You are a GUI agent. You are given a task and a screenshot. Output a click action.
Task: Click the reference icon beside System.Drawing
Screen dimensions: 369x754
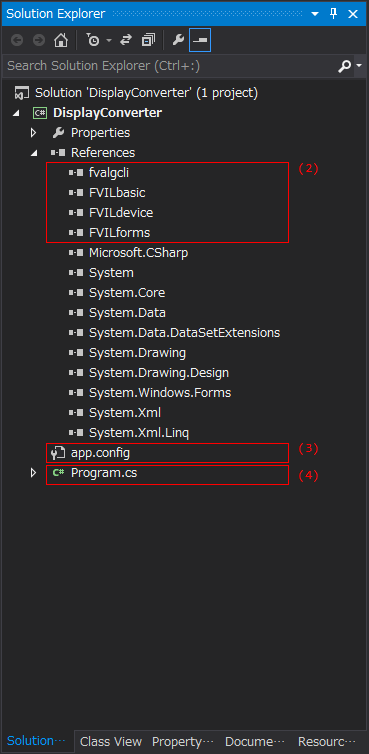pyautogui.click(x=76, y=353)
